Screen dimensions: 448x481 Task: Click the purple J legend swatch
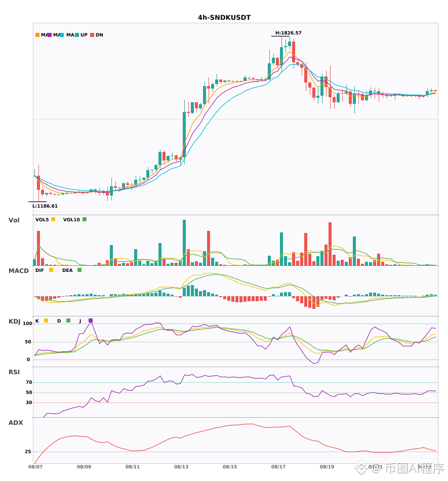coord(91,320)
